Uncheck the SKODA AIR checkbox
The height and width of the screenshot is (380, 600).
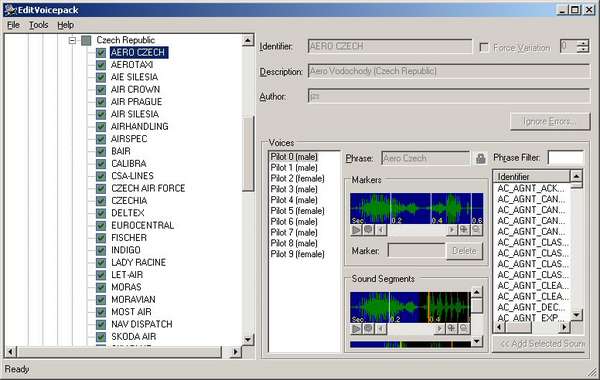pyautogui.click(x=101, y=337)
